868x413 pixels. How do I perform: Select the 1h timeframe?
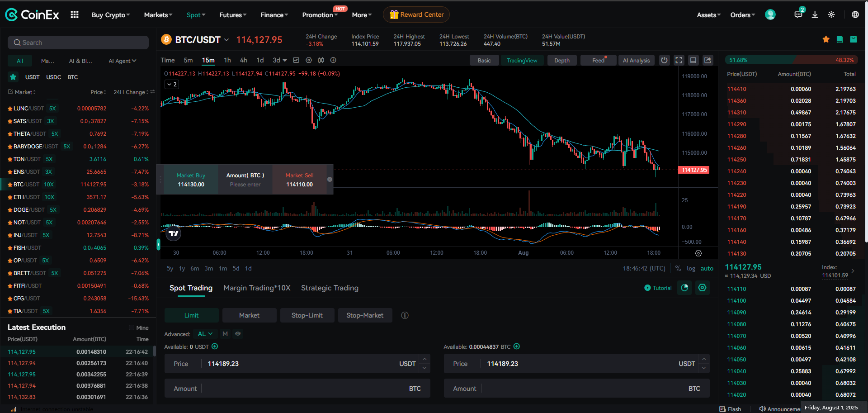227,60
